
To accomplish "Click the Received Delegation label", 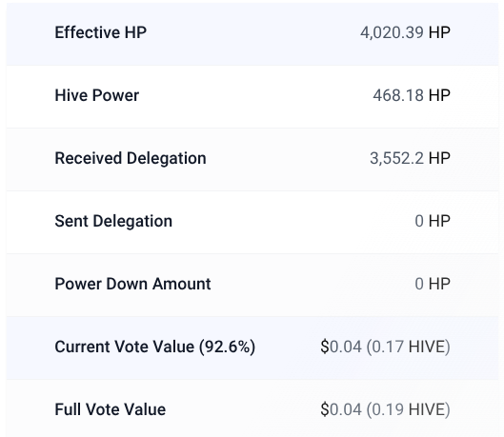I will pyautogui.click(x=131, y=158).
